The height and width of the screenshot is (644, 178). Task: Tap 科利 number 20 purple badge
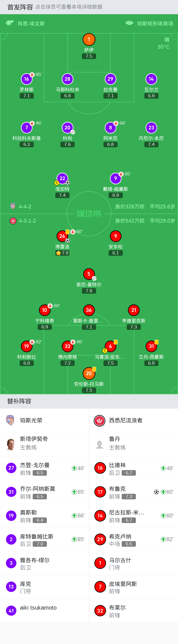[68, 128]
